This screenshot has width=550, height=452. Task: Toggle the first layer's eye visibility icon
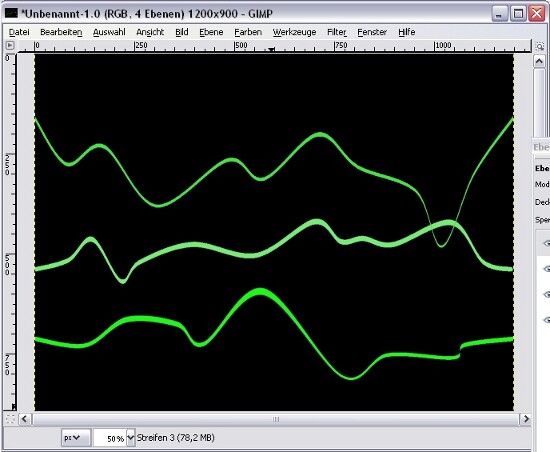click(x=546, y=243)
